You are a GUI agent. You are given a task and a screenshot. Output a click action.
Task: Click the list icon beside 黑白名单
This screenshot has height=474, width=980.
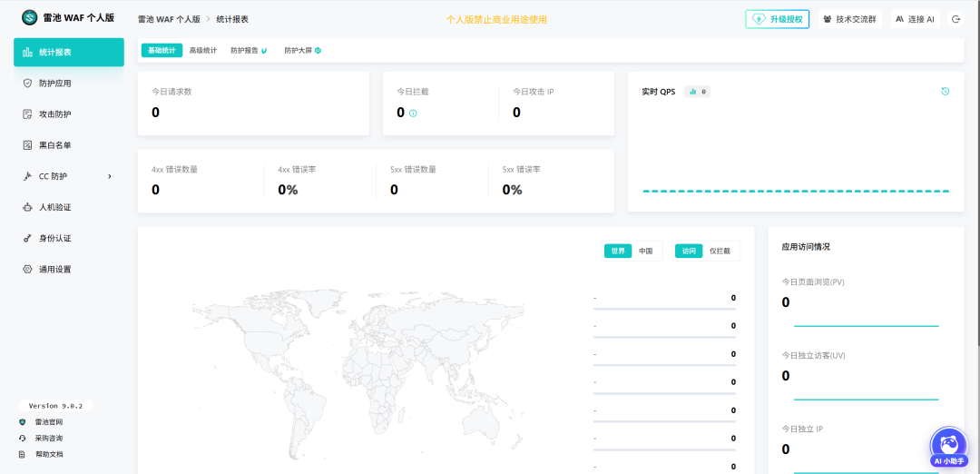27,145
